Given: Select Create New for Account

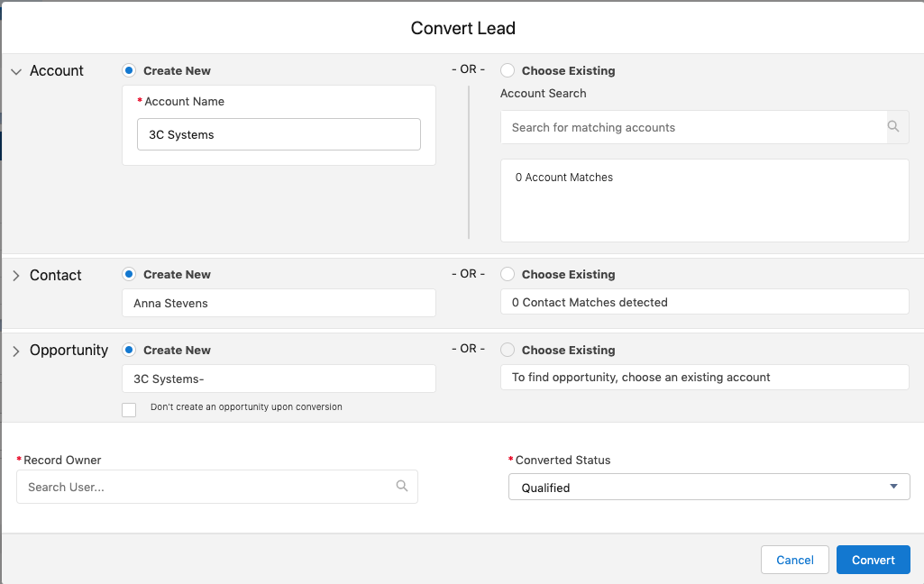Looking at the screenshot, I should click(x=129, y=70).
